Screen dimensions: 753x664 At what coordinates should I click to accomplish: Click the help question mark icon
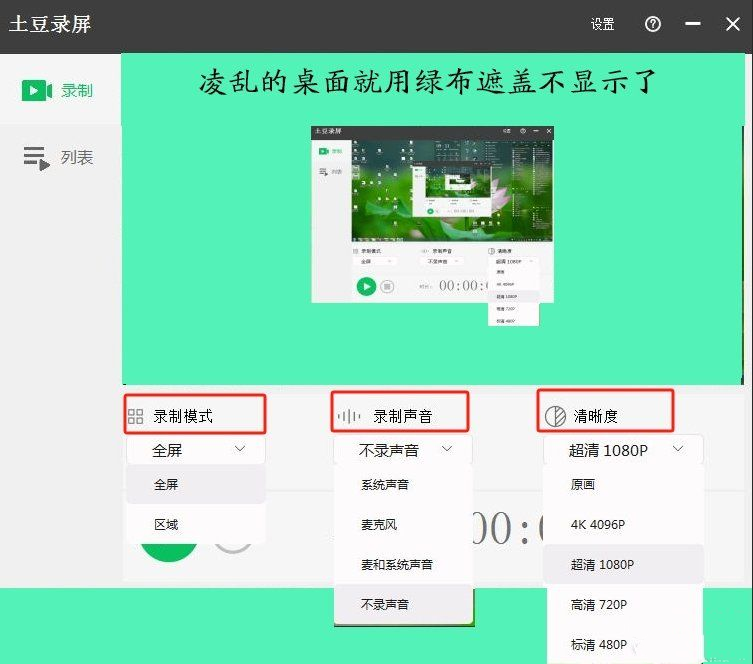click(653, 24)
